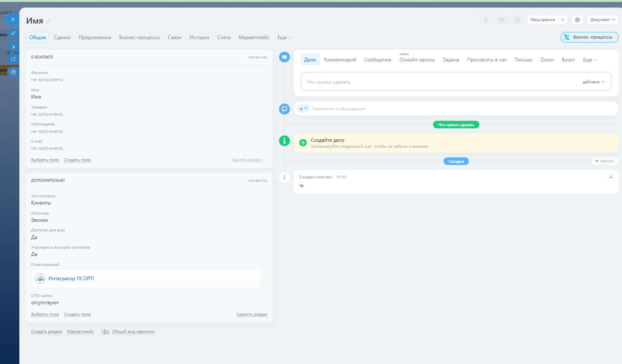
Task: Open responsible user Интегратор ГК OPTI
Action: (71, 279)
